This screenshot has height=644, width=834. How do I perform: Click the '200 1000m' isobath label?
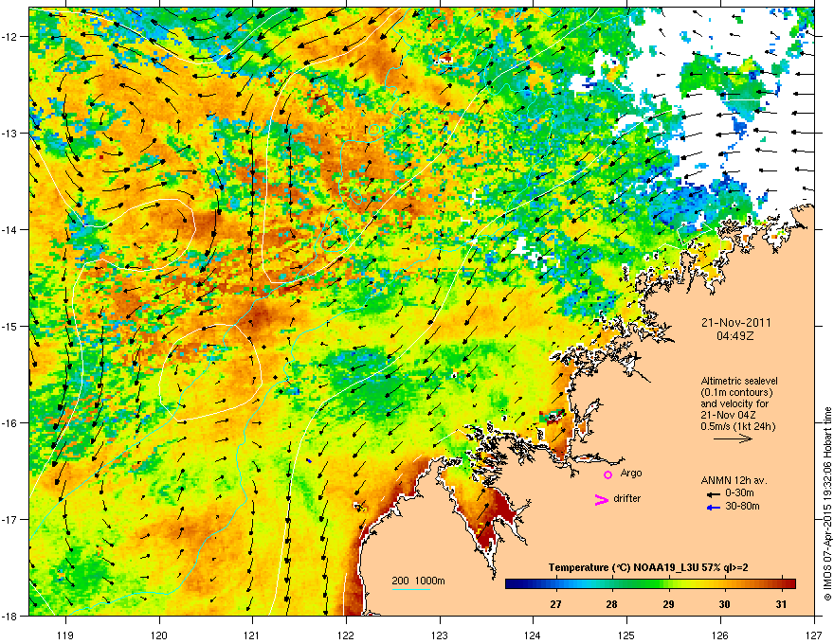tap(418, 581)
